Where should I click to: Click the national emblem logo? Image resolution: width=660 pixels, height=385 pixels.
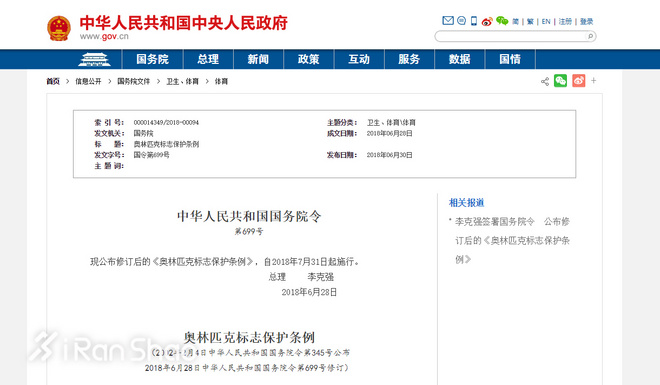pos(59,28)
